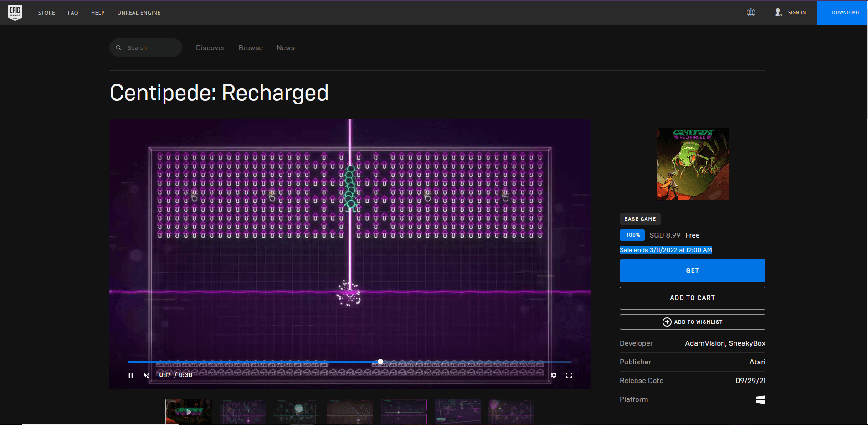
Task: Click the Centipede: Recharged title
Action: 219,93
